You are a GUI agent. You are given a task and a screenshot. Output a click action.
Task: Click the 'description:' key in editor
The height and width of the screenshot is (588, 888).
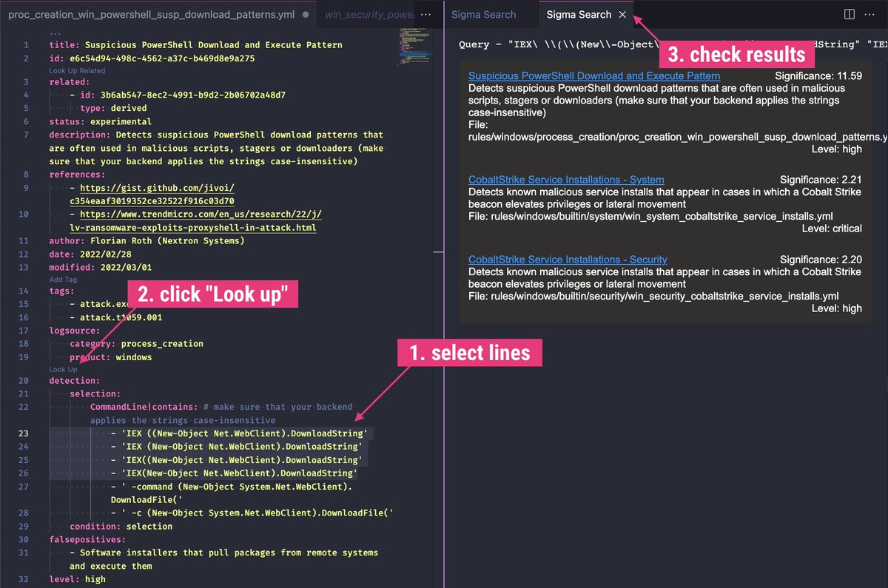click(80, 135)
